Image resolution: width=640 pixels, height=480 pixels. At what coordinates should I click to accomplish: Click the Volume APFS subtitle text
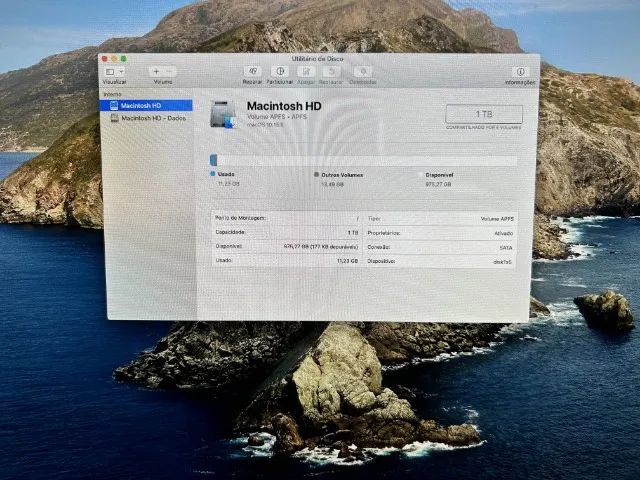pyautogui.click(x=277, y=117)
